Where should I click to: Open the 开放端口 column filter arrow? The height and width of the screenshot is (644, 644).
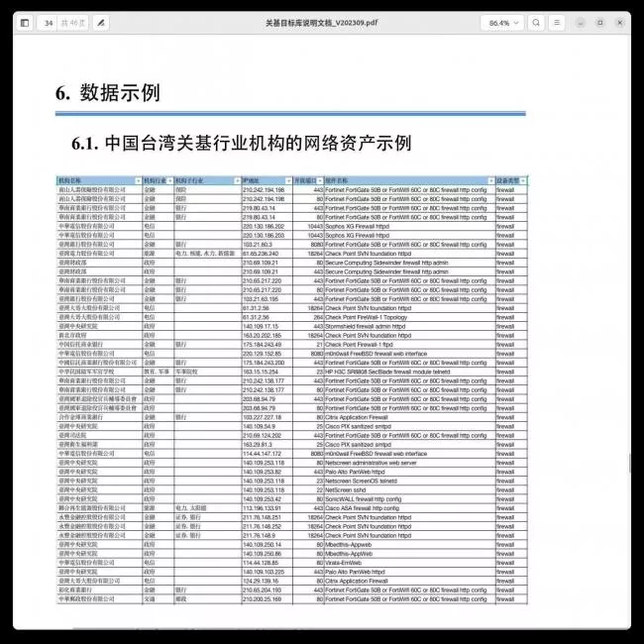click(321, 180)
